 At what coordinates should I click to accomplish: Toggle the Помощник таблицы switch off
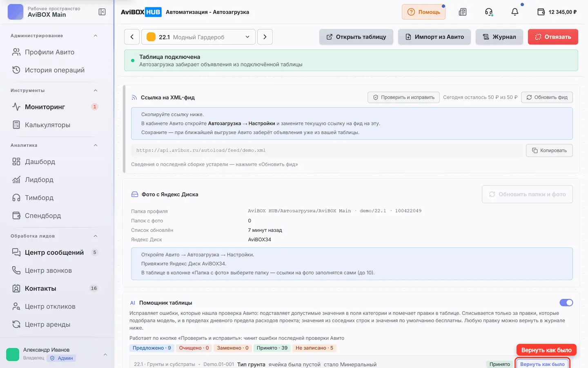click(x=566, y=303)
